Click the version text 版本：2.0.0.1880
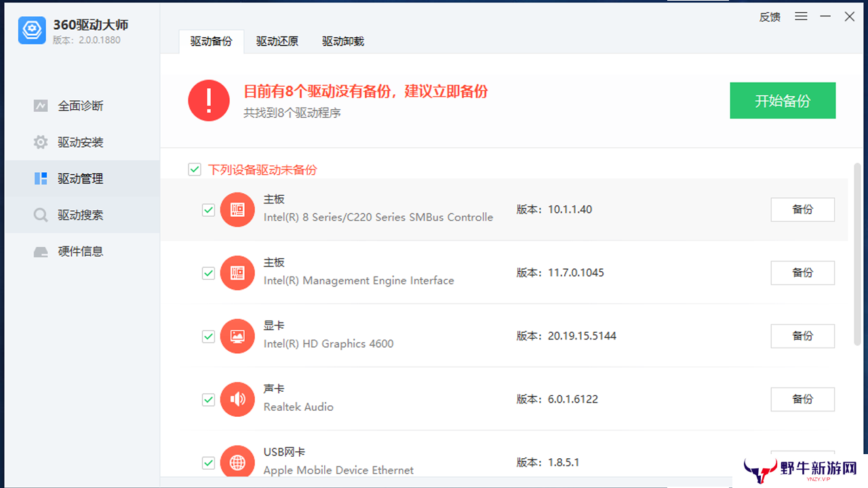 [x=86, y=40]
